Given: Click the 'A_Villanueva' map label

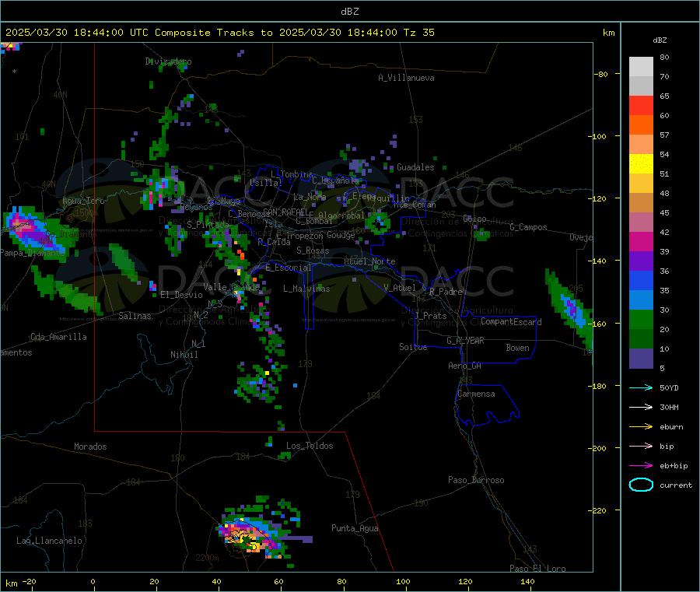Looking at the screenshot, I should tap(406, 78).
